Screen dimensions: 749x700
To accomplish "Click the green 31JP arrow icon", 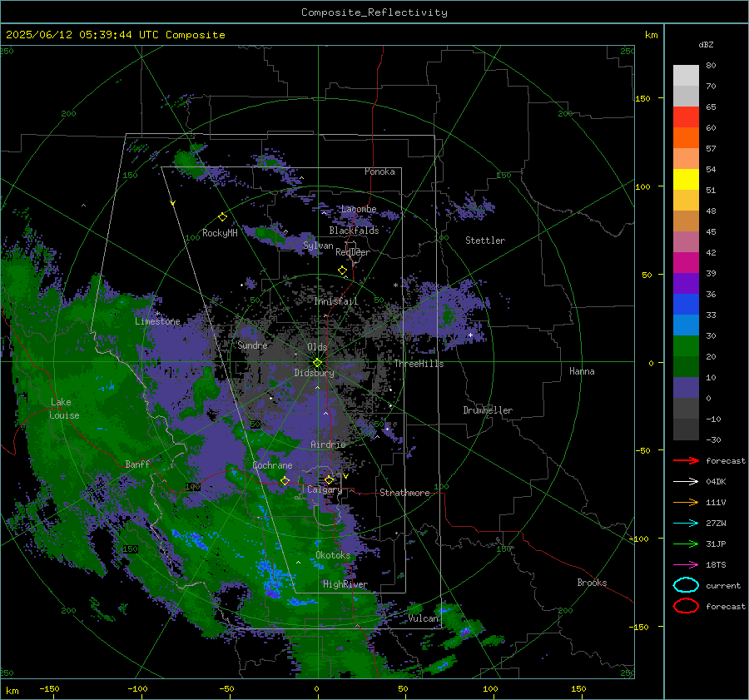I will [686, 544].
